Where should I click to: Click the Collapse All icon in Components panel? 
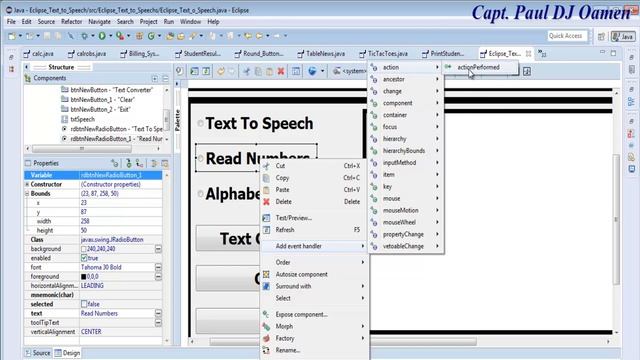[x=165, y=78]
